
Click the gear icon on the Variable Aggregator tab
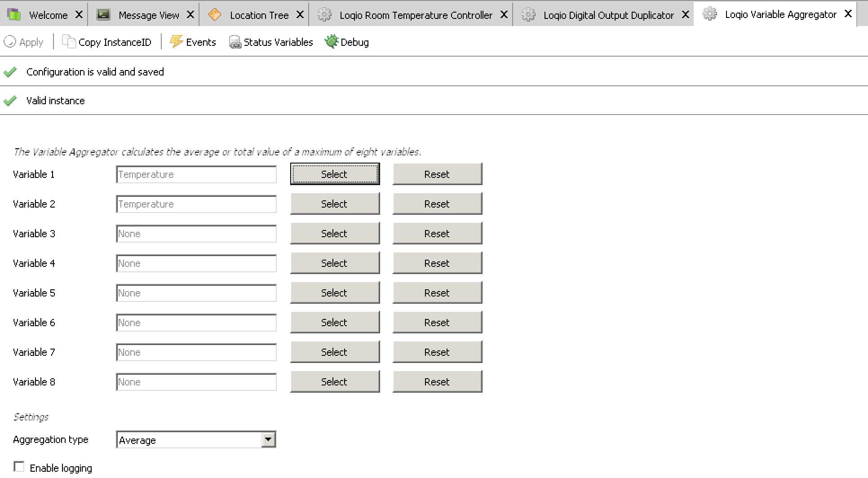click(x=710, y=13)
